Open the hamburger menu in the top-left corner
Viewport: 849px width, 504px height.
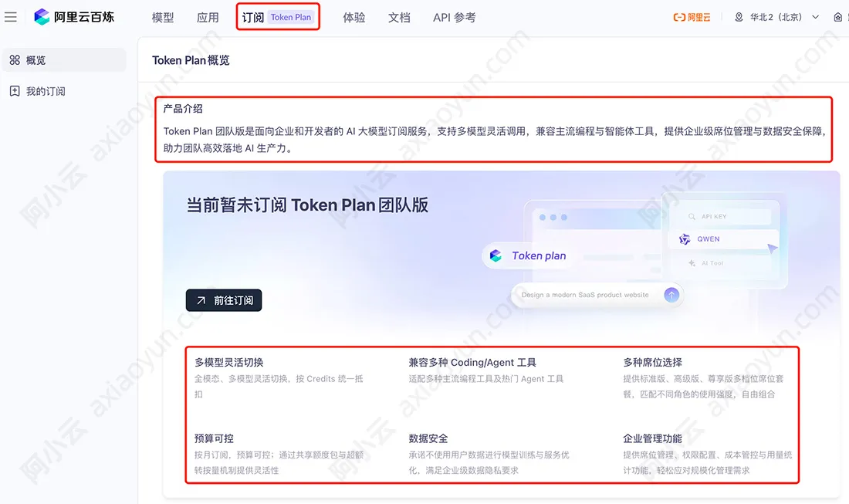(x=11, y=17)
